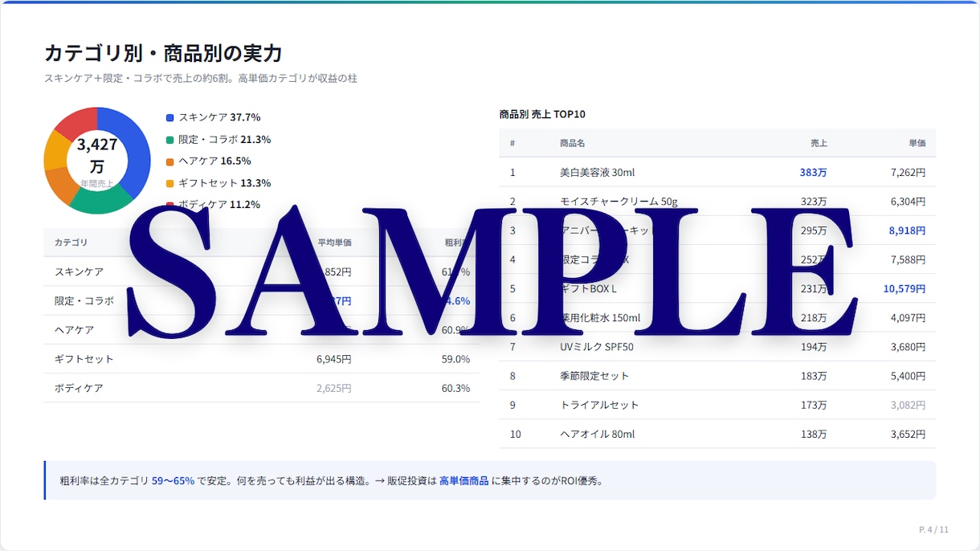Click the 183万 sales value
Image resolution: width=980 pixels, height=551 pixels.
coord(813,376)
